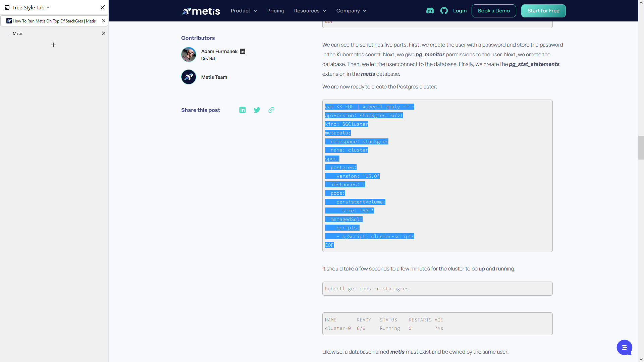Switch to the 'Metis' tab
Image resolution: width=644 pixels, height=362 pixels.
pyautogui.click(x=54, y=33)
